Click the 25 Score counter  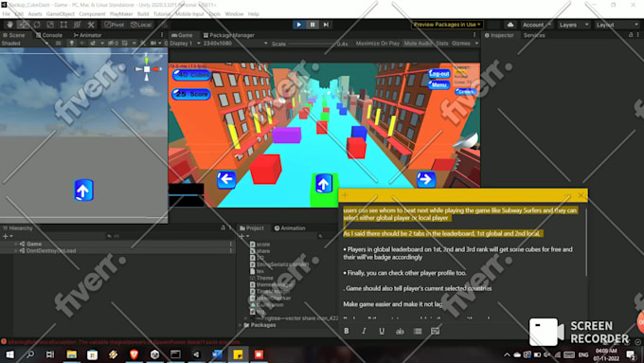click(191, 94)
